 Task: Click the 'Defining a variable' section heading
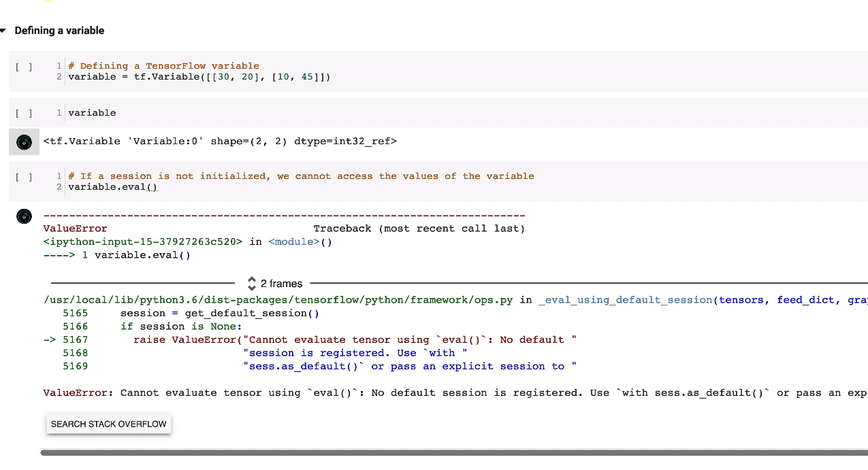tap(59, 31)
